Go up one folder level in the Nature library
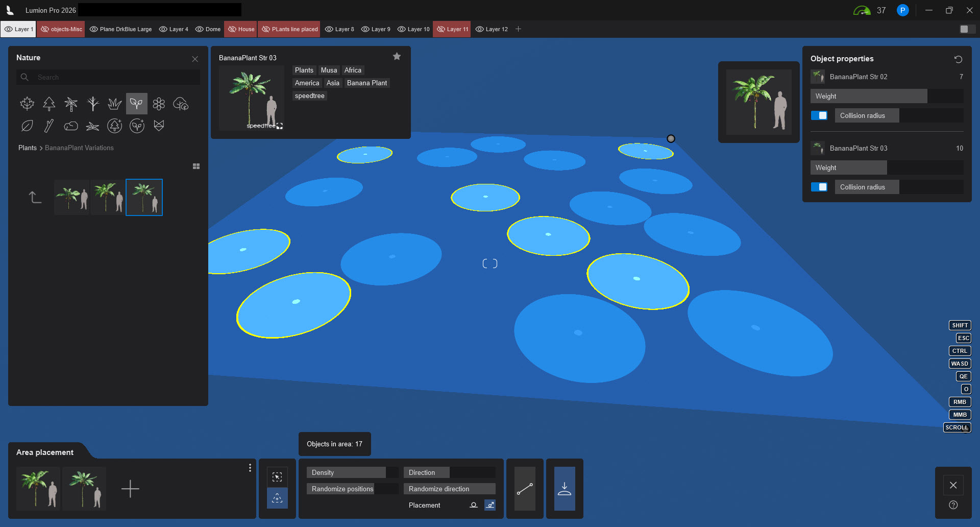The width and height of the screenshot is (980, 527). [35, 197]
